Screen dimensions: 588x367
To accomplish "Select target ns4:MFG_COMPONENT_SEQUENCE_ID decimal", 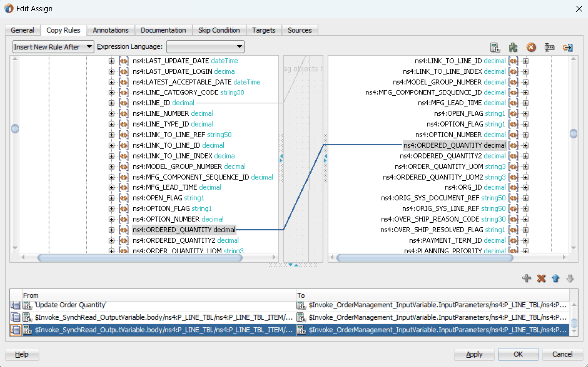I will [436, 92].
